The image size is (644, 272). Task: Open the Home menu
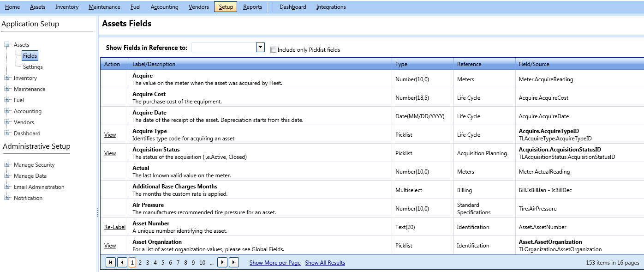pyautogui.click(x=12, y=7)
